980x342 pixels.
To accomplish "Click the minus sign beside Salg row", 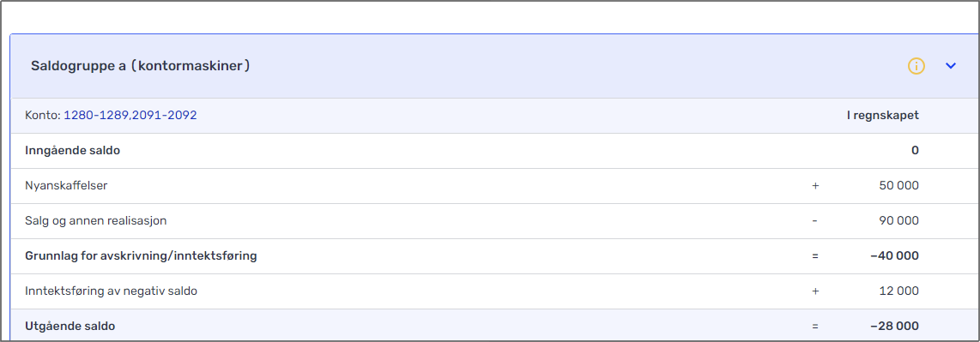I will point(814,220).
